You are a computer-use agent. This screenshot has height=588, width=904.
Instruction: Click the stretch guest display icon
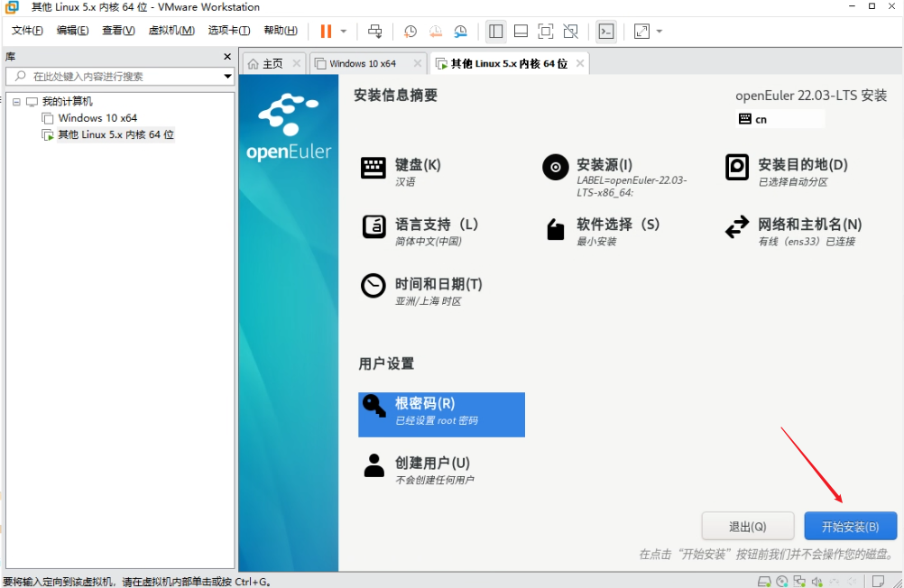click(x=641, y=32)
